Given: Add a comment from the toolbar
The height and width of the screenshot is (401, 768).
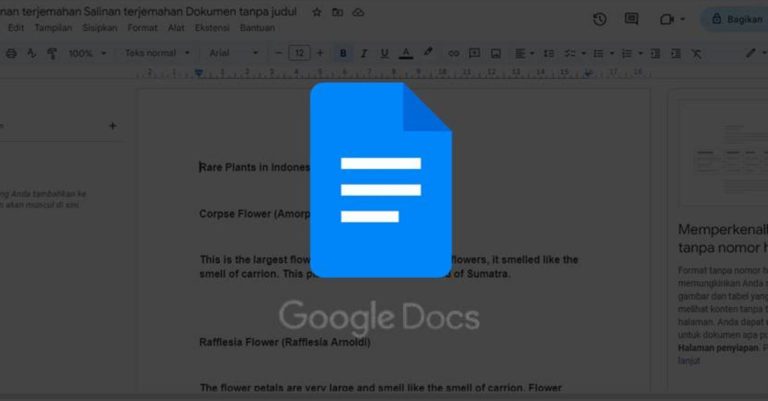Looking at the screenshot, I should click(x=474, y=53).
